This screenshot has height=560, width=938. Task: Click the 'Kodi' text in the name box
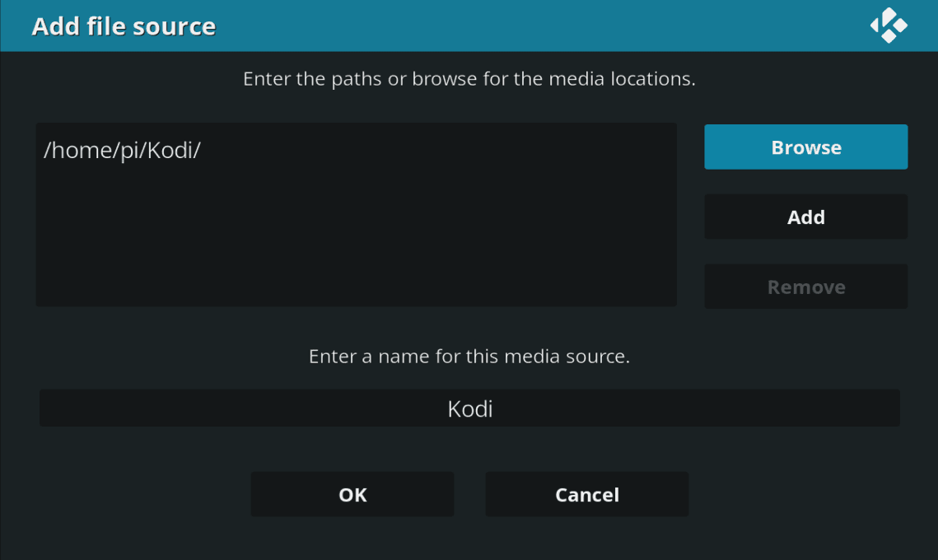tap(470, 408)
